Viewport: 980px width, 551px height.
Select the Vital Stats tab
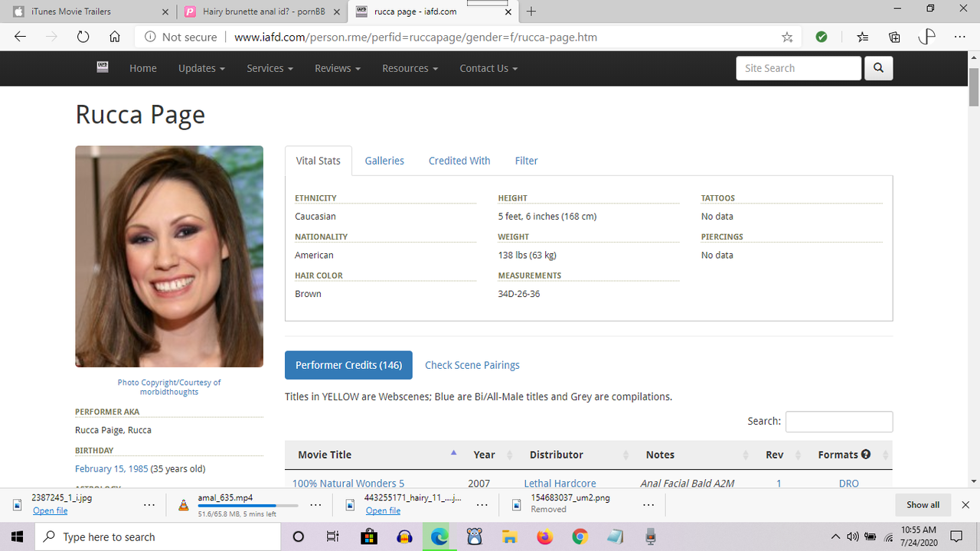click(318, 161)
